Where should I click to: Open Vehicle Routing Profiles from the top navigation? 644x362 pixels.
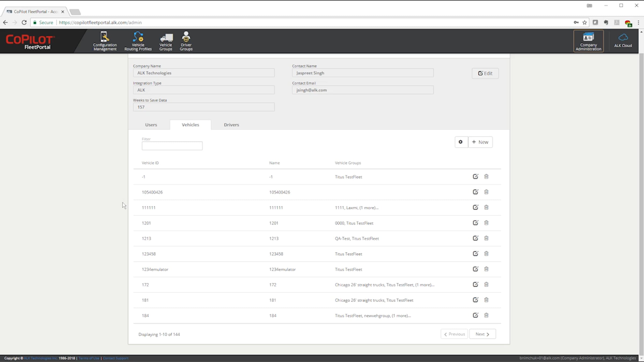click(138, 41)
